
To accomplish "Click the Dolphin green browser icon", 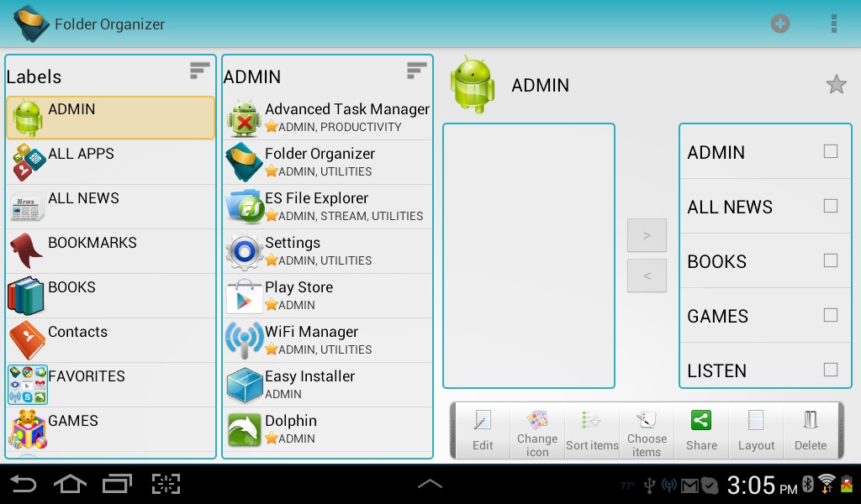I will coord(245,429).
